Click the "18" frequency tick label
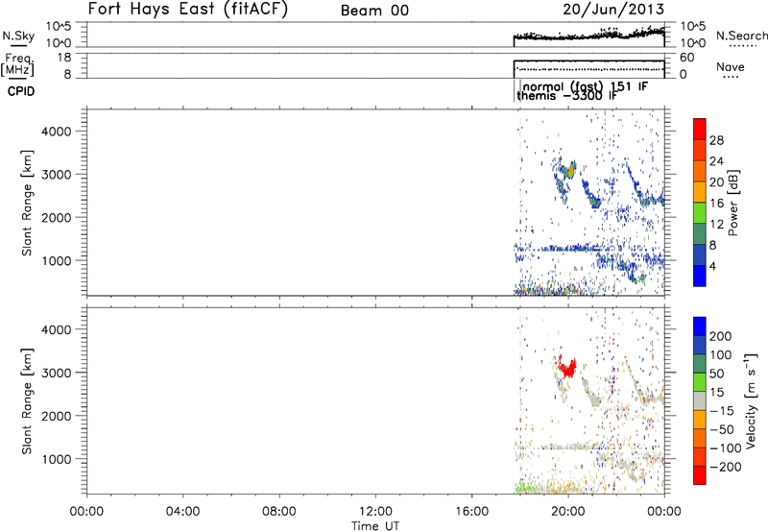 [x=64, y=58]
